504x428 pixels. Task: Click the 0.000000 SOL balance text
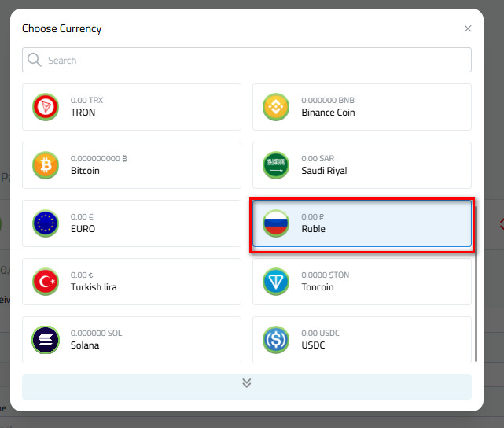click(x=97, y=333)
